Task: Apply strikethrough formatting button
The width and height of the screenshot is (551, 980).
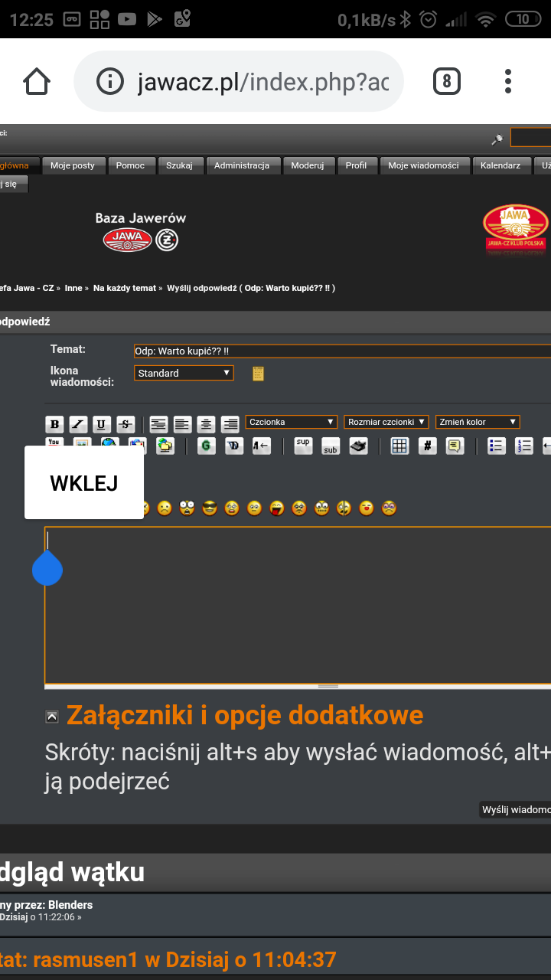Action: (x=126, y=424)
